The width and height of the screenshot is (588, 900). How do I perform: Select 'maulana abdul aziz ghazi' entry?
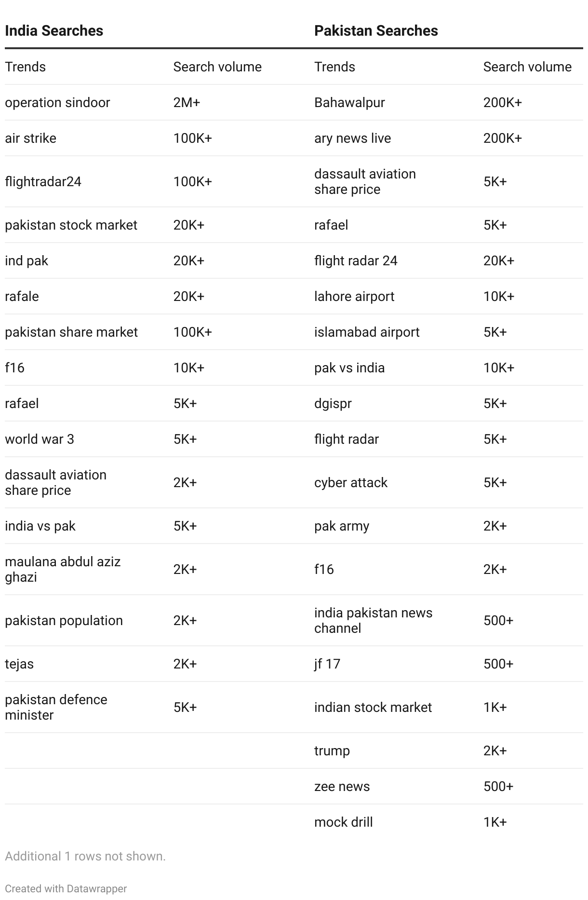(63, 570)
